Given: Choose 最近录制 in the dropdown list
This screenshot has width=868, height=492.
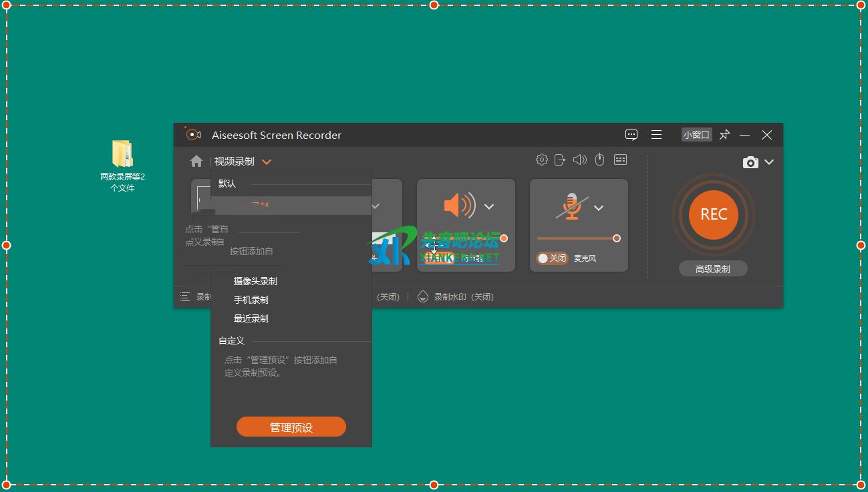Looking at the screenshot, I should [251, 318].
